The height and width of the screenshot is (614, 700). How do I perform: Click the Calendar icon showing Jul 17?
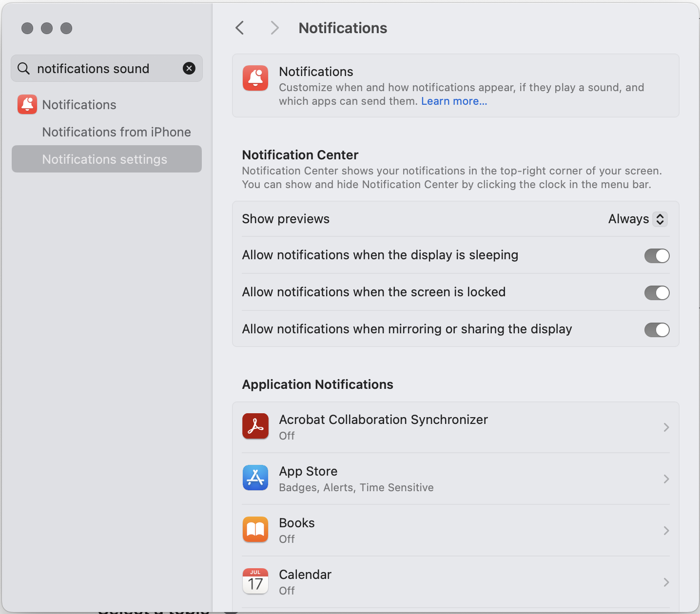click(x=255, y=581)
